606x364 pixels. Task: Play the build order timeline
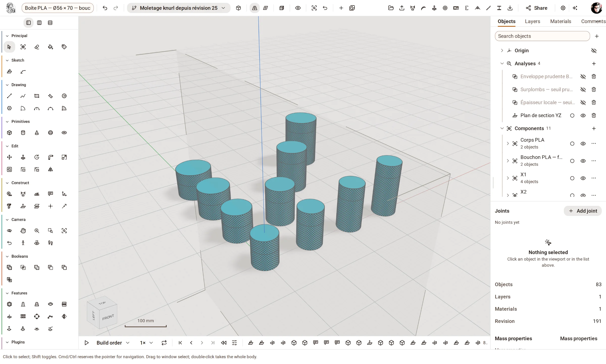coord(87,343)
